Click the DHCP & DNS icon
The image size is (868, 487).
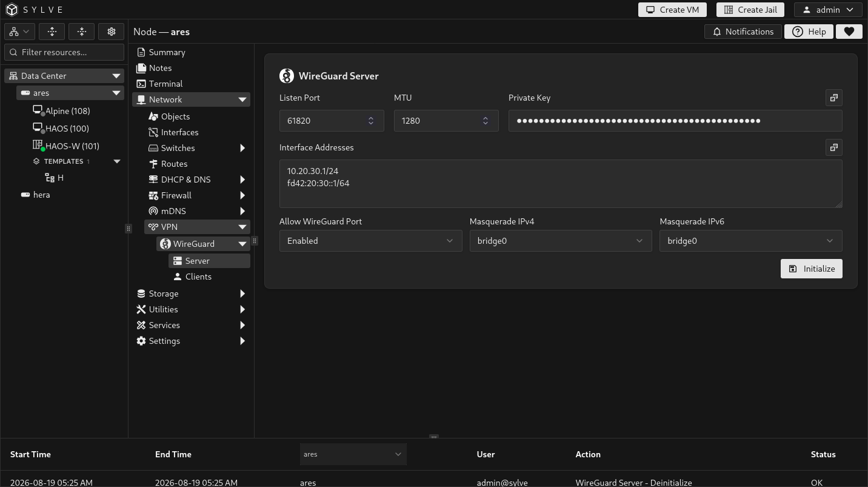pos(153,180)
